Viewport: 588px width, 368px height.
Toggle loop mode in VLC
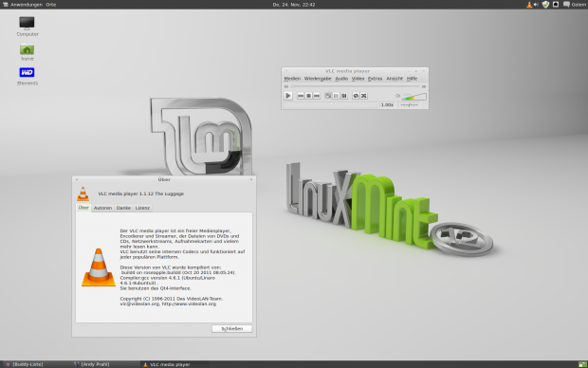[356, 96]
